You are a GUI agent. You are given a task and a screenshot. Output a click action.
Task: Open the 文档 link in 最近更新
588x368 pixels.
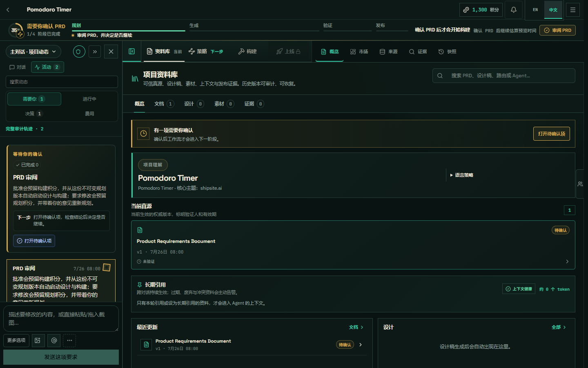pos(356,327)
